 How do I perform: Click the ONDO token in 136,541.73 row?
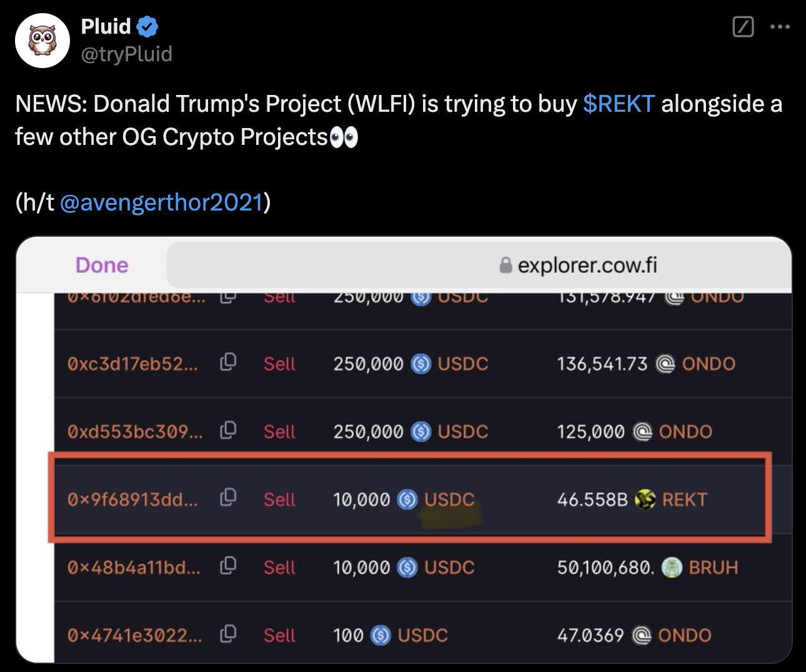695,363
